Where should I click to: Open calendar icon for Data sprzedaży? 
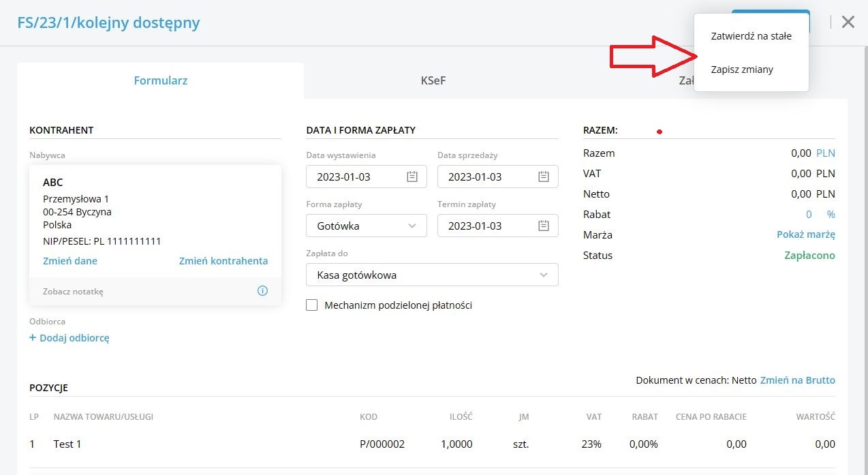pos(543,177)
